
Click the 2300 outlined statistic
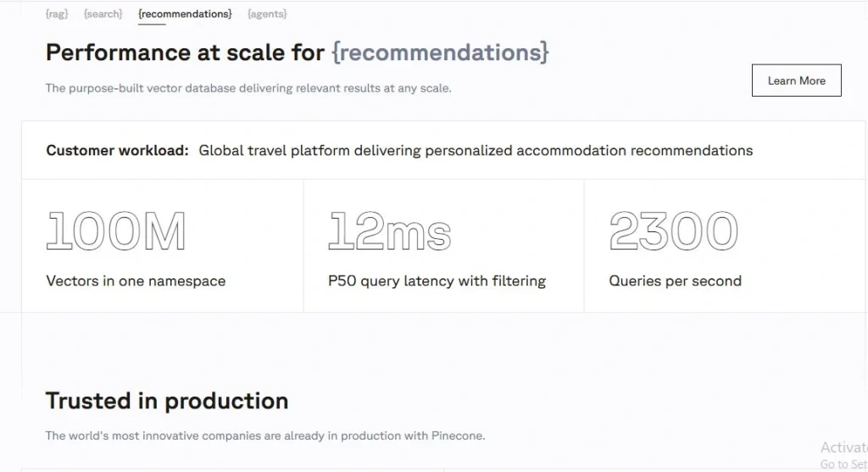674,231
